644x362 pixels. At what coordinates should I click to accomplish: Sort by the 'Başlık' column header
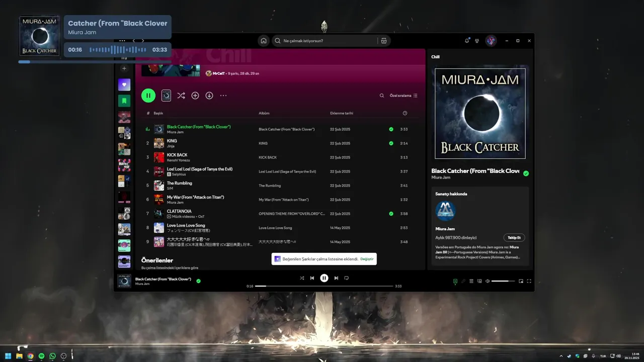coord(158,113)
